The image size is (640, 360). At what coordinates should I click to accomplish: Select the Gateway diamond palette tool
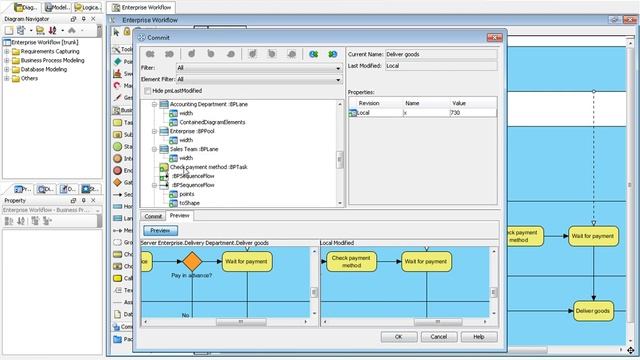click(x=118, y=182)
